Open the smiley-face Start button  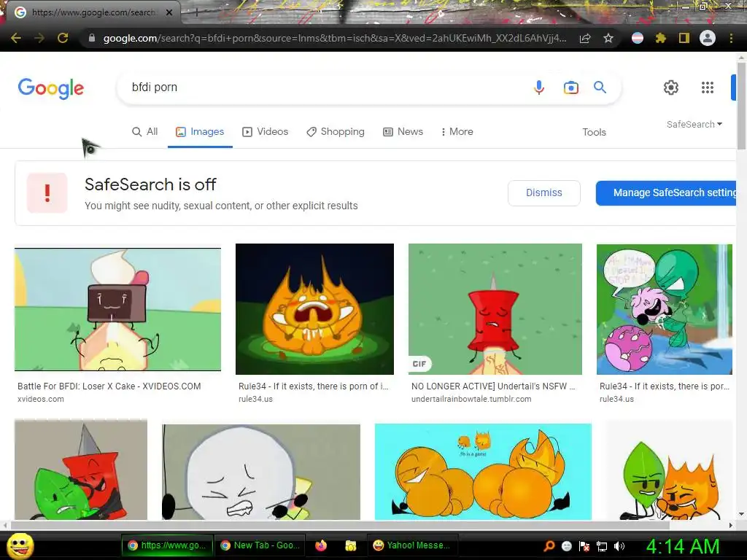tap(20, 545)
